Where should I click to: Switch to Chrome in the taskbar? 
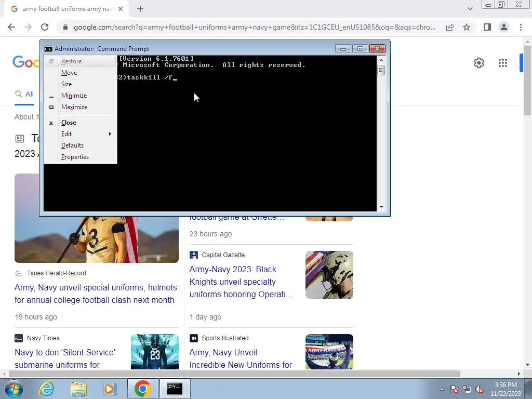pos(142,389)
